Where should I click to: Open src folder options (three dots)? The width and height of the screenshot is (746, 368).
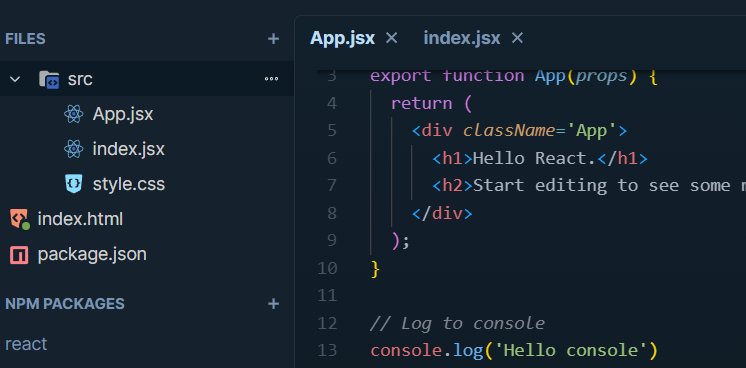(x=272, y=79)
